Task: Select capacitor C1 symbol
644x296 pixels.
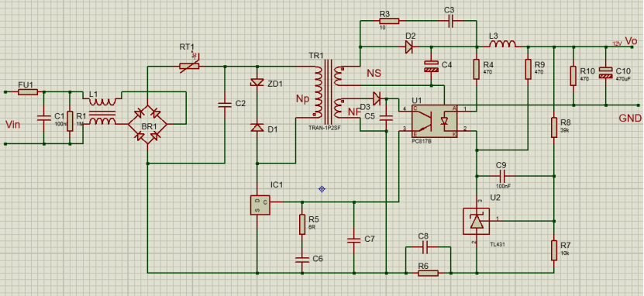Action: 43,118
